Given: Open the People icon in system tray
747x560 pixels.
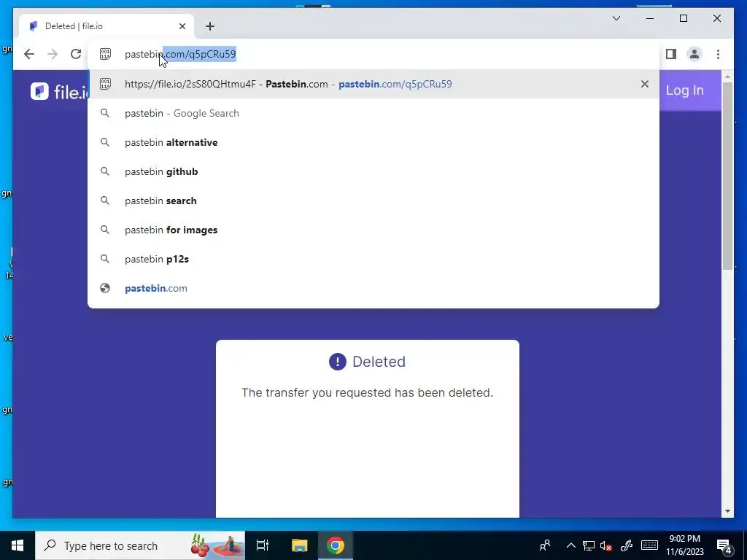Looking at the screenshot, I should (x=545, y=545).
